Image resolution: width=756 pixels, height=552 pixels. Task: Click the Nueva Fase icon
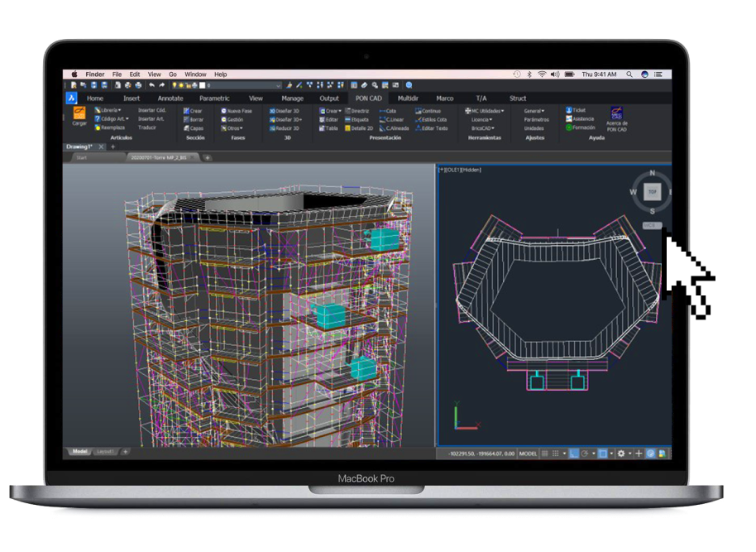[237, 110]
